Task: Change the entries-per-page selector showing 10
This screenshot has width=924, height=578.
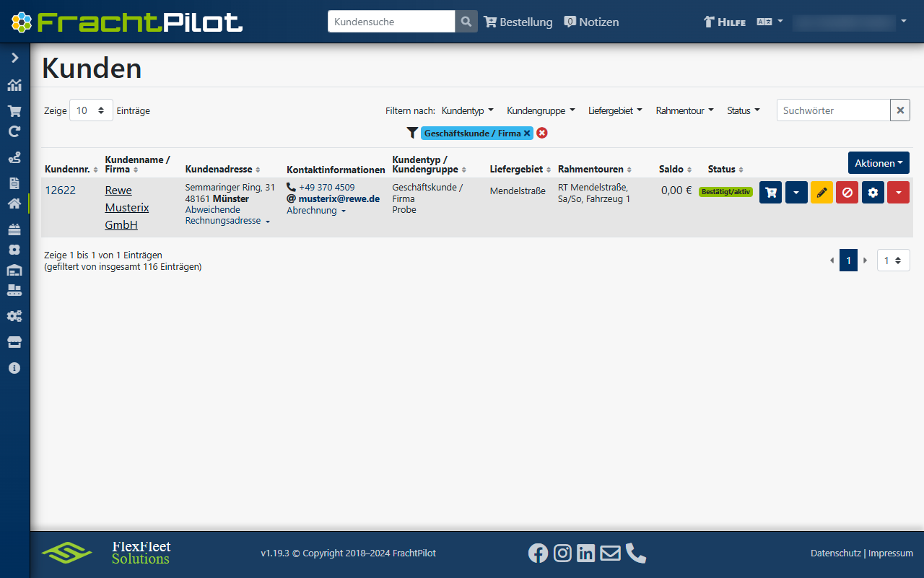Action: pos(91,110)
